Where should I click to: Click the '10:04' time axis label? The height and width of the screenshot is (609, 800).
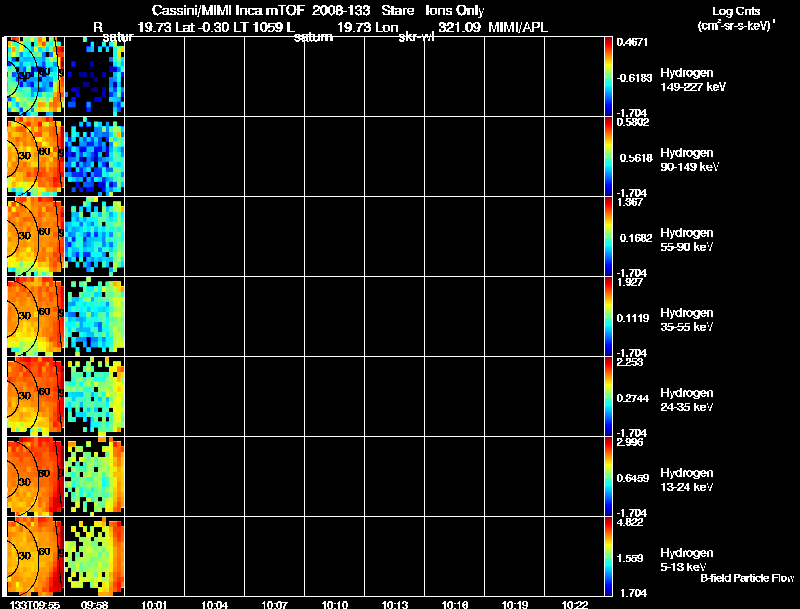214,604
